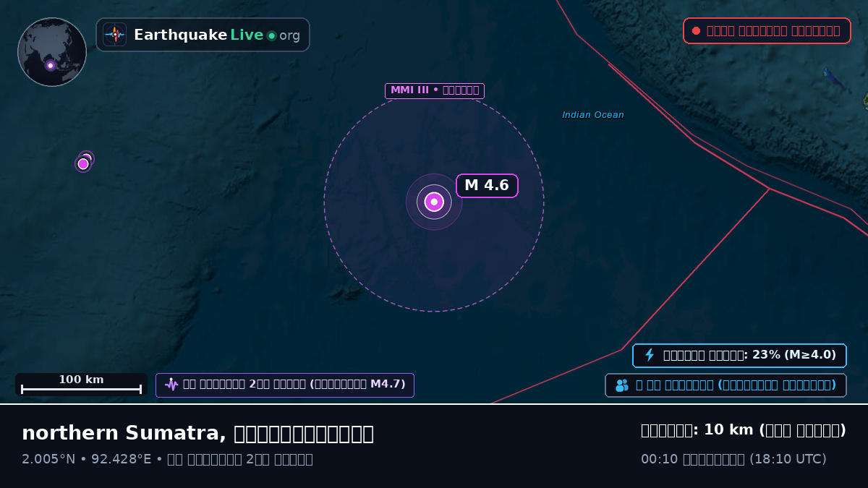Click the 100 km scale bar
This screenshot has height=488, width=868.
point(81,385)
